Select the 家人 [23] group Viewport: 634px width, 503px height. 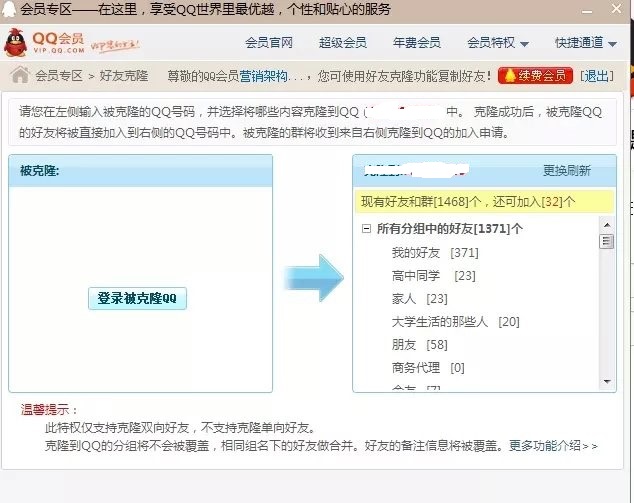point(420,299)
